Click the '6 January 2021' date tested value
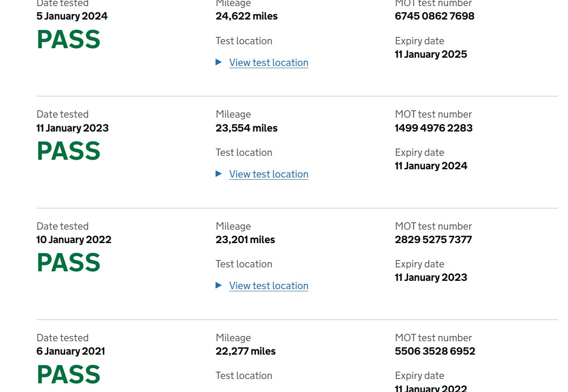The height and width of the screenshot is (392, 568). click(71, 351)
